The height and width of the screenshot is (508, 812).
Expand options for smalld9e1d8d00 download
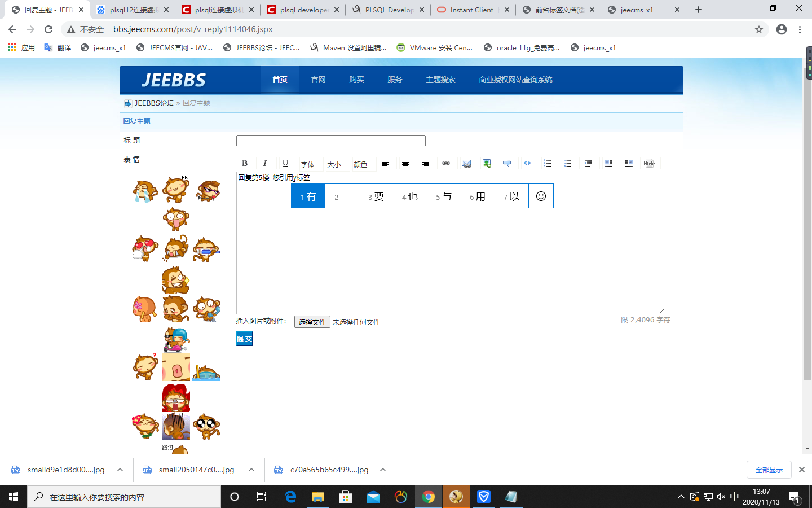pyautogui.click(x=120, y=470)
